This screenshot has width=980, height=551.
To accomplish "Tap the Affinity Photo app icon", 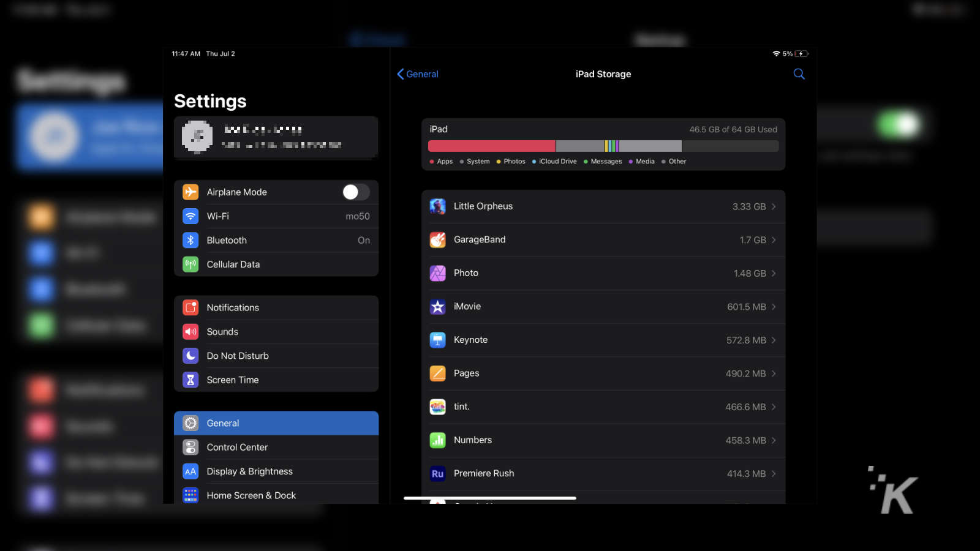I will (x=437, y=273).
